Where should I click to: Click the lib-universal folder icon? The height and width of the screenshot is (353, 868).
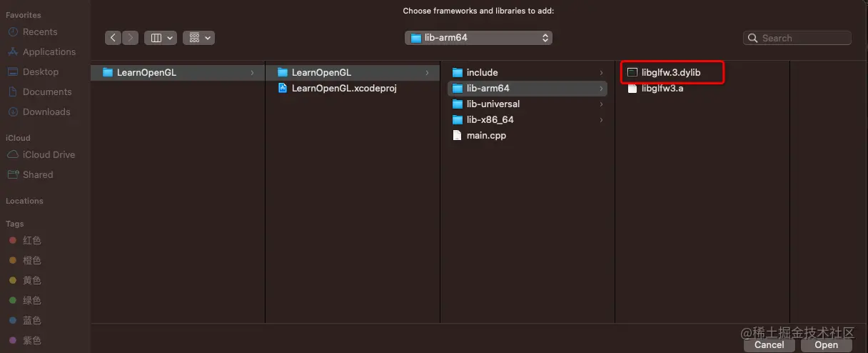(x=458, y=104)
